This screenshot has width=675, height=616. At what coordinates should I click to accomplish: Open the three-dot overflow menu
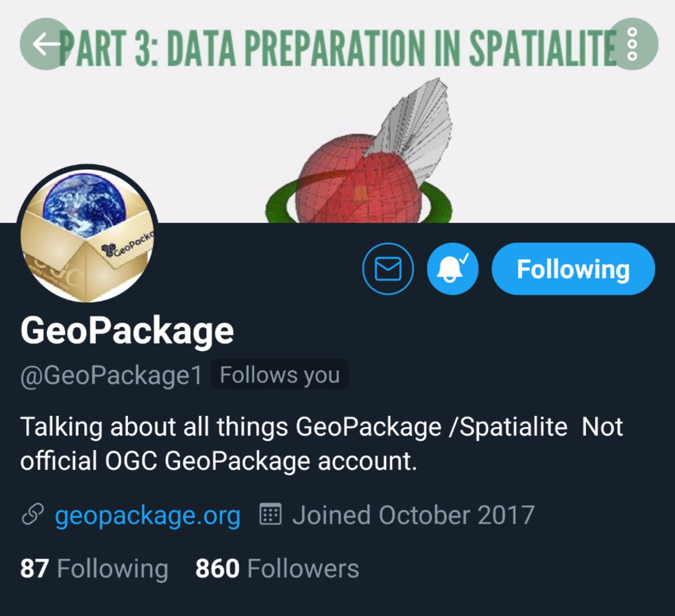click(632, 44)
